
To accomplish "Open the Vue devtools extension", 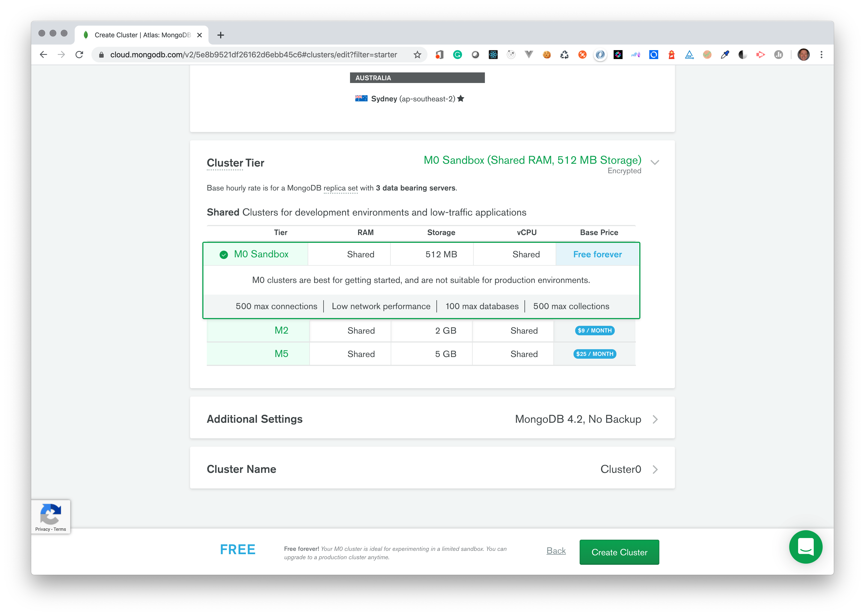I will click(529, 55).
